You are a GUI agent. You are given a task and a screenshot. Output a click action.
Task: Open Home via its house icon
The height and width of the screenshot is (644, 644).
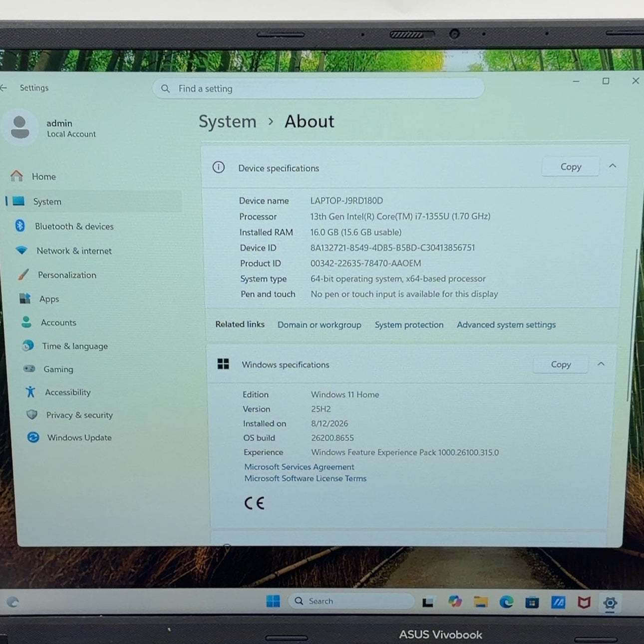point(17,176)
